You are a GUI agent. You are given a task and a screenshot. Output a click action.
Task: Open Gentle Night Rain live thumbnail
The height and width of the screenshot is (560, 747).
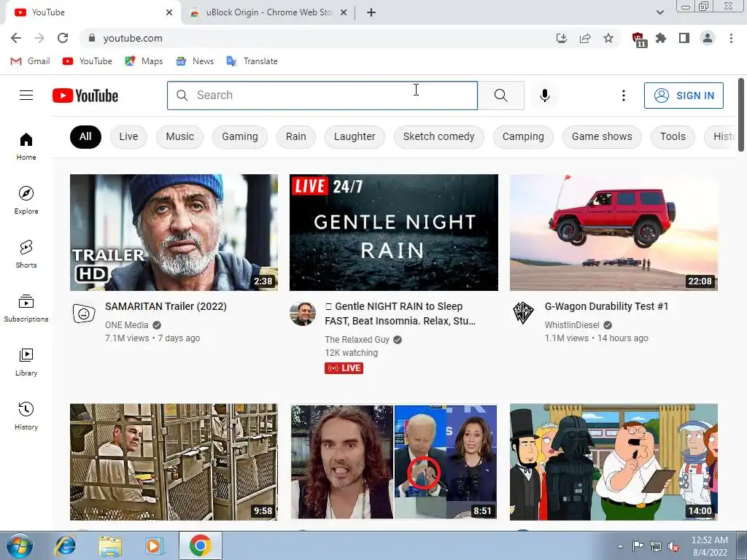(393, 233)
